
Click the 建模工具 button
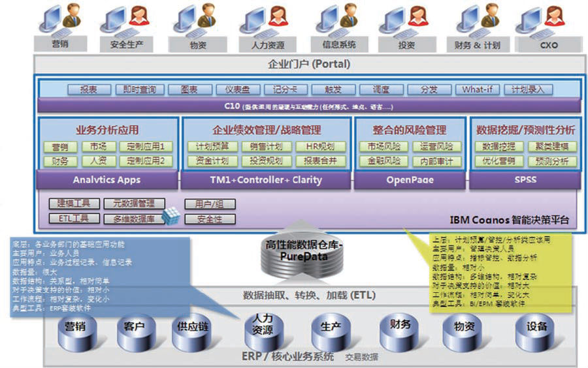74,204
